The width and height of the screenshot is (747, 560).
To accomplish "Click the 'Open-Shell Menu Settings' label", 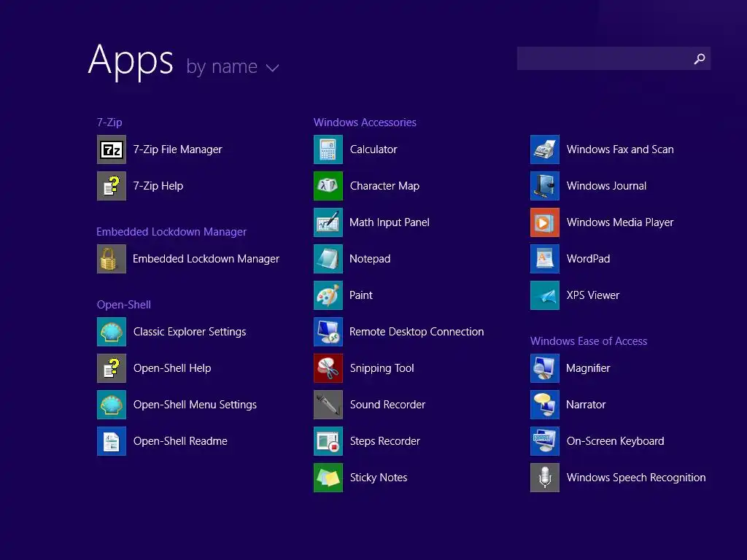I will (195, 405).
